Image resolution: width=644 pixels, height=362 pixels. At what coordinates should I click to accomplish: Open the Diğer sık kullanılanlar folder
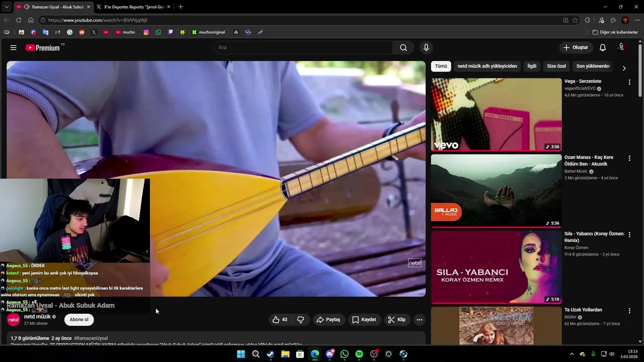tap(615, 32)
